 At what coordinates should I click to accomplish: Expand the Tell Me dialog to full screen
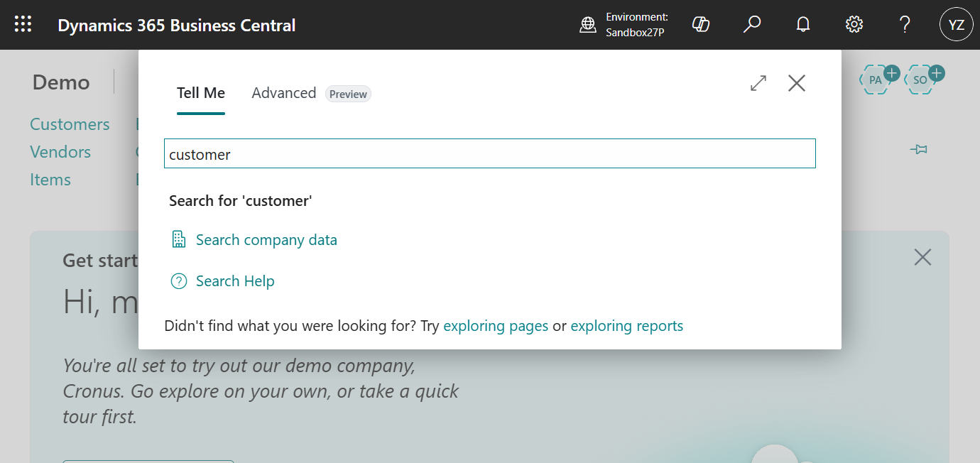pos(758,83)
